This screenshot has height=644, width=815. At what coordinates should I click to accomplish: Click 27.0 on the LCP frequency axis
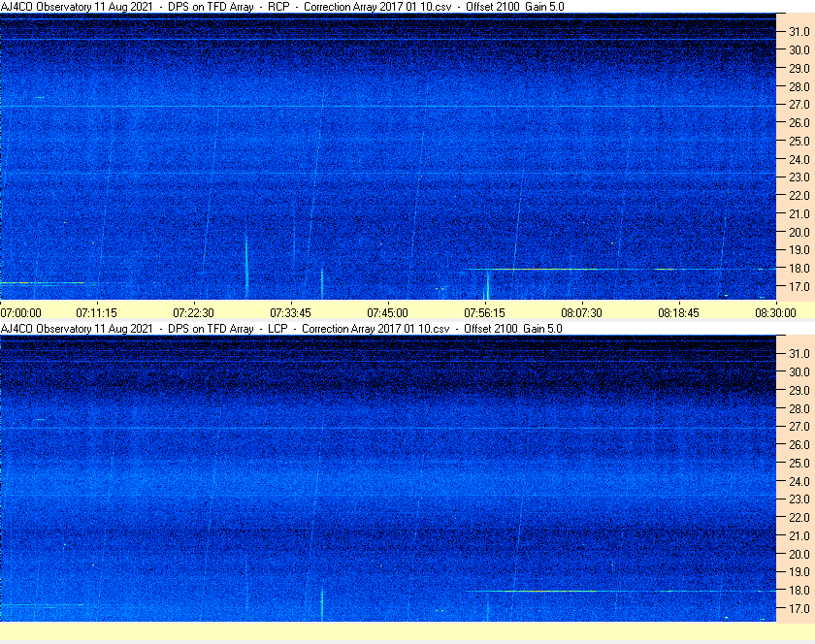tap(799, 426)
